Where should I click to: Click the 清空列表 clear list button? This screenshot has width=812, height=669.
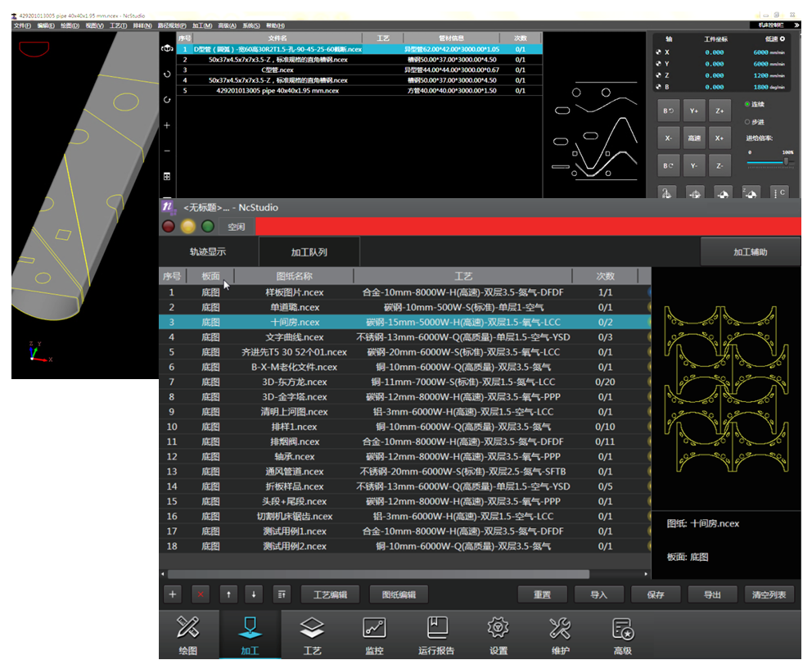point(769,594)
